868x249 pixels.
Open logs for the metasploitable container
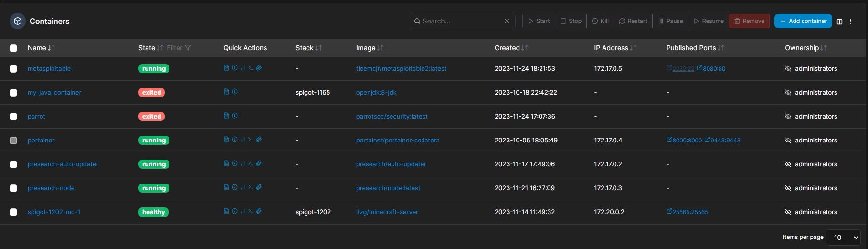226,68
